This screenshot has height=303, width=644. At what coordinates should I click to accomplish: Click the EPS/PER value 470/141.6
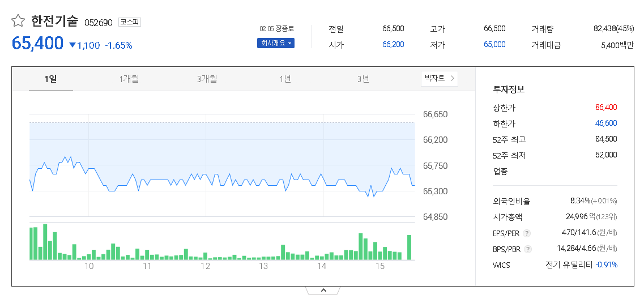(579, 233)
